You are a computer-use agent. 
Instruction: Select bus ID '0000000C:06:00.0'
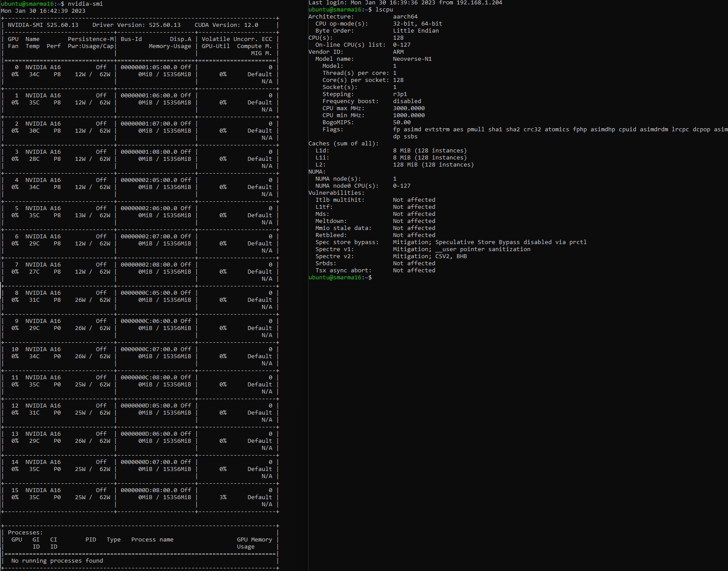(149, 321)
